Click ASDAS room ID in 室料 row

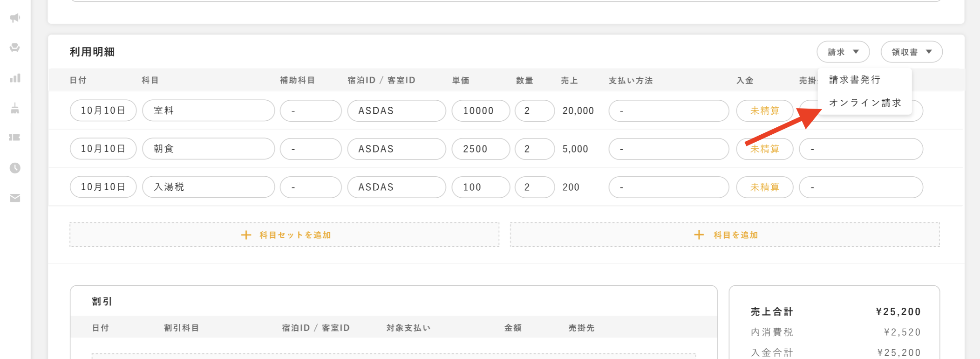[397, 111]
